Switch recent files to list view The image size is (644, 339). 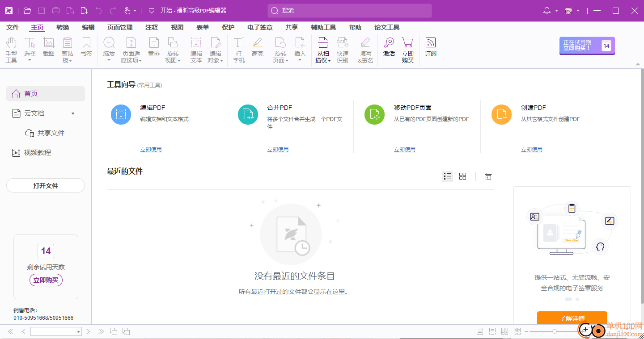coord(448,176)
